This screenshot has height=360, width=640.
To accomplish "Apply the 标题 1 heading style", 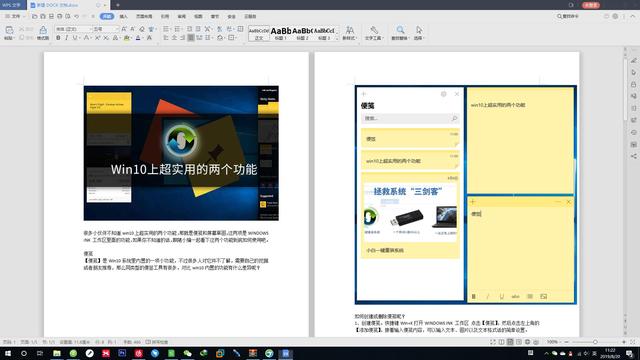I will coord(281,33).
